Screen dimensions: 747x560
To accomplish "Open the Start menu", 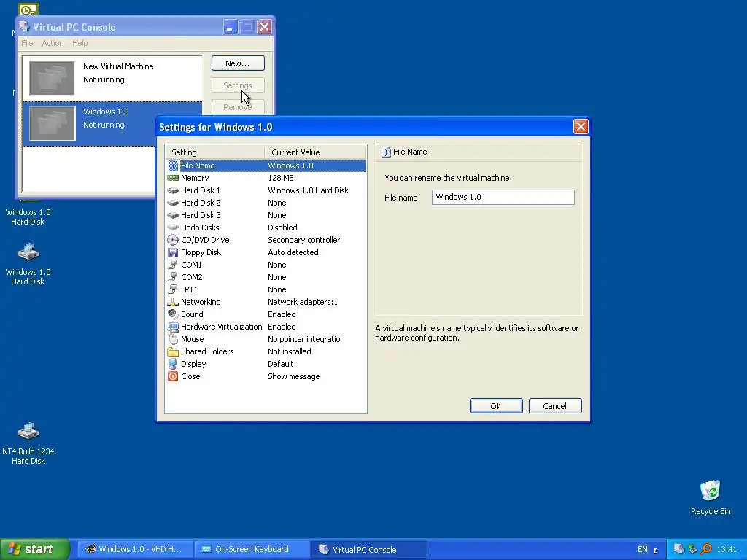I will 34,549.
